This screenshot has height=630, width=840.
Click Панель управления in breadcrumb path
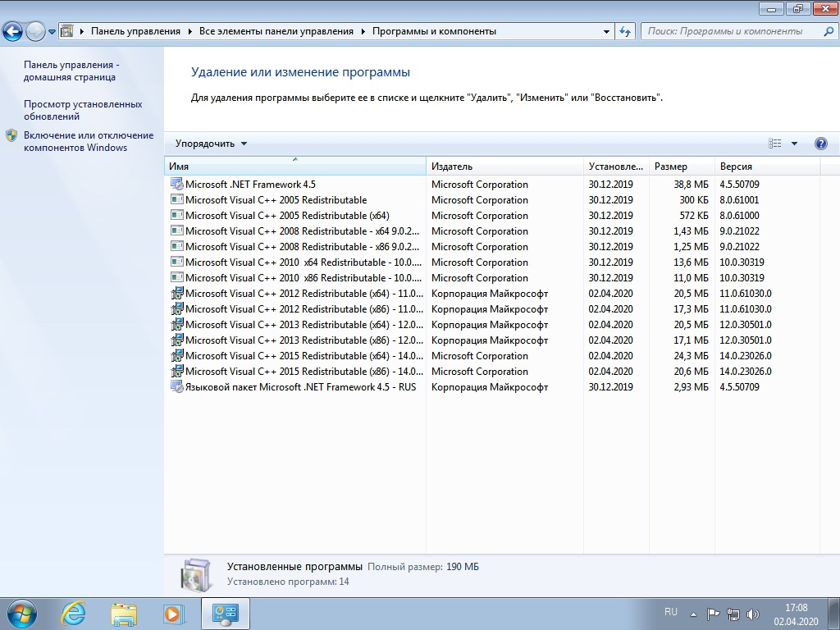point(135,31)
